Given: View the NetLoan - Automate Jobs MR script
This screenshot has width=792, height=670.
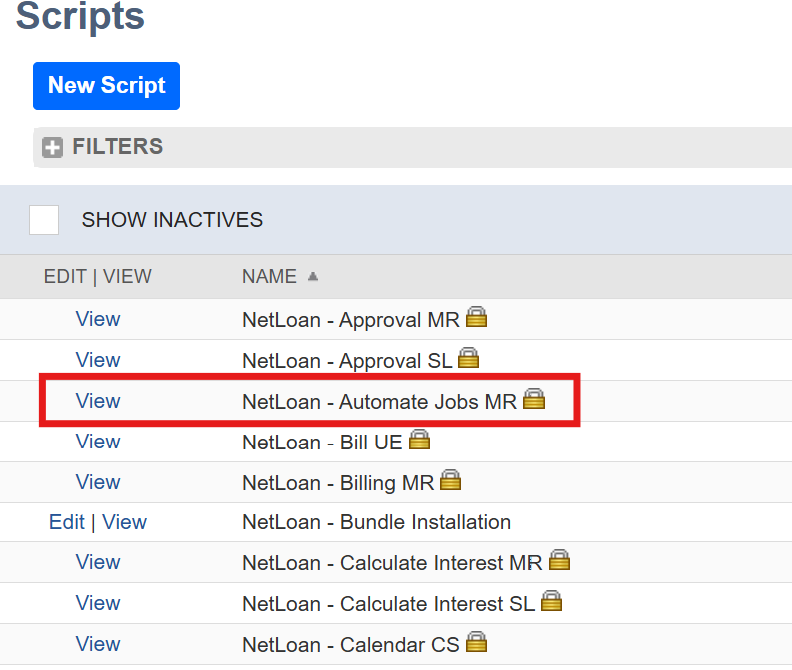Looking at the screenshot, I should point(98,401).
